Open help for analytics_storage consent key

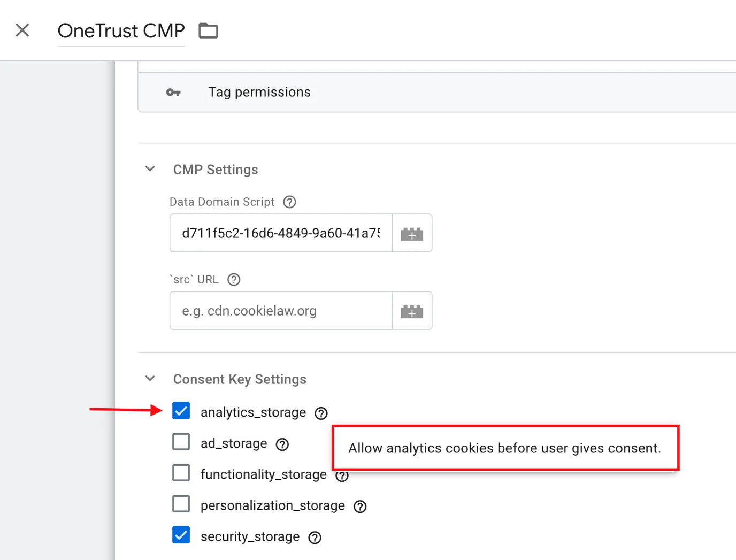click(320, 413)
